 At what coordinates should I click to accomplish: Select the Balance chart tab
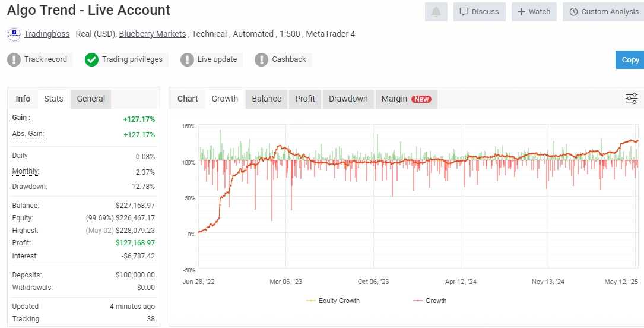pyautogui.click(x=267, y=99)
